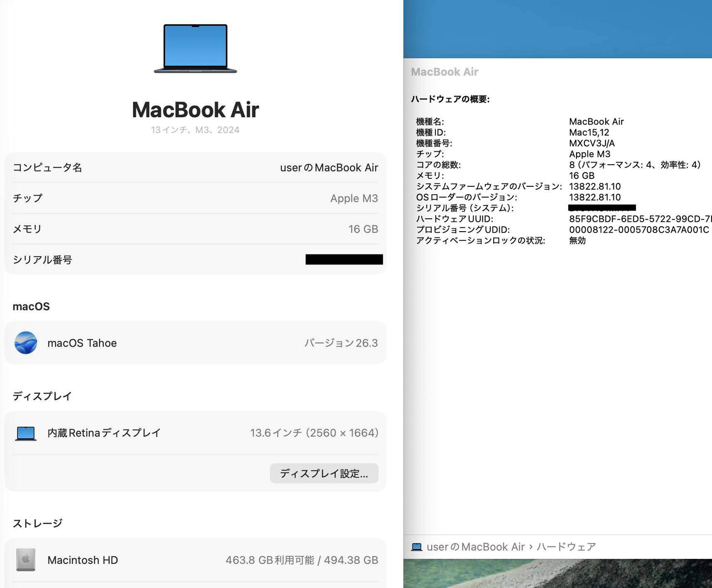
Task: Click the 'コアの総数:' label
Action: (439, 165)
